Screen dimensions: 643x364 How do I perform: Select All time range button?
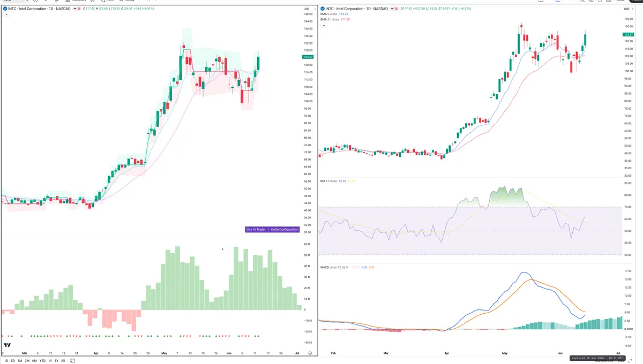[x=63, y=361]
